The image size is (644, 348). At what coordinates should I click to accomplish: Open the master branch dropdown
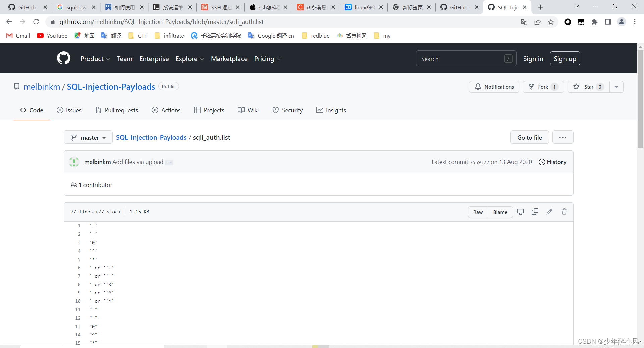tap(88, 137)
